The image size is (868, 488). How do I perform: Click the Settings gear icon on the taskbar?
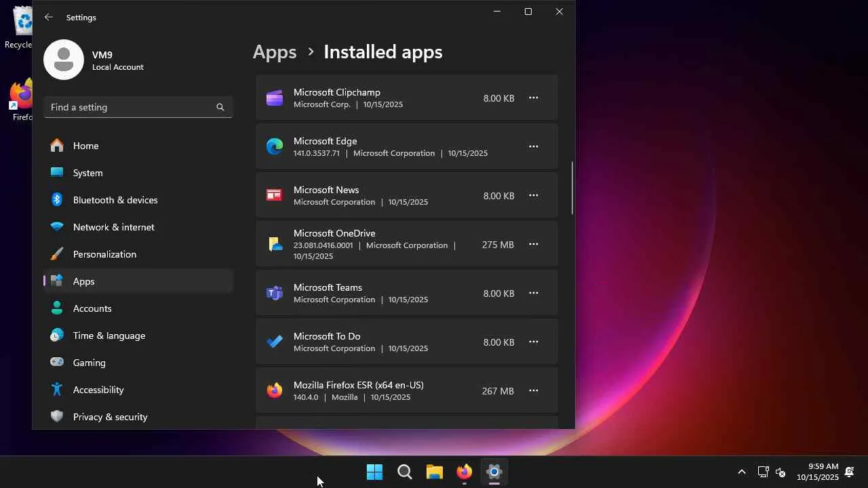(494, 472)
